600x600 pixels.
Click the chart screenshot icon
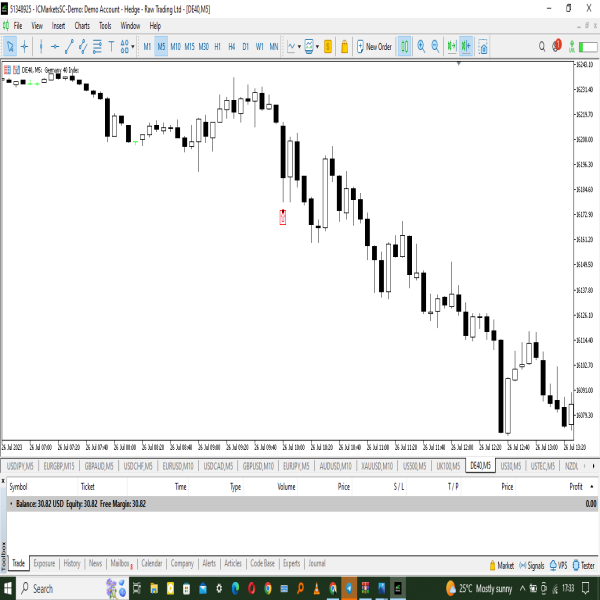[x=483, y=47]
